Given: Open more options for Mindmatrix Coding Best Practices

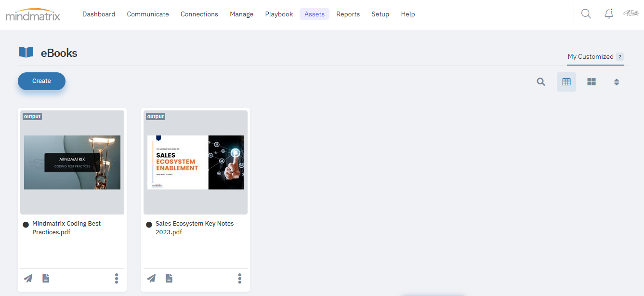Looking at the screenshot, I should click(117, 278).
